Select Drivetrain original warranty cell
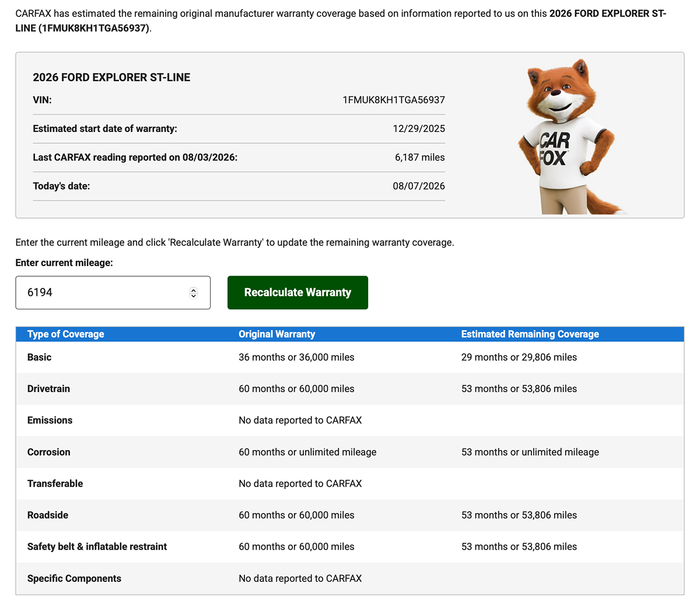This screenshot has height=600, width=700. [296, 389]
